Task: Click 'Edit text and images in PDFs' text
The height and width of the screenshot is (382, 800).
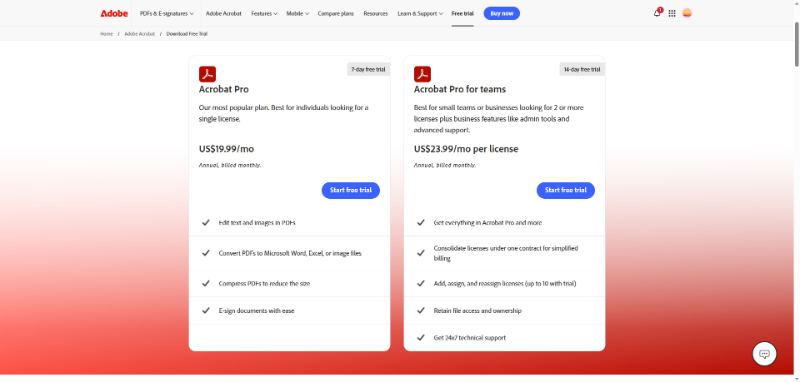Action: click(x=257, y=223)
